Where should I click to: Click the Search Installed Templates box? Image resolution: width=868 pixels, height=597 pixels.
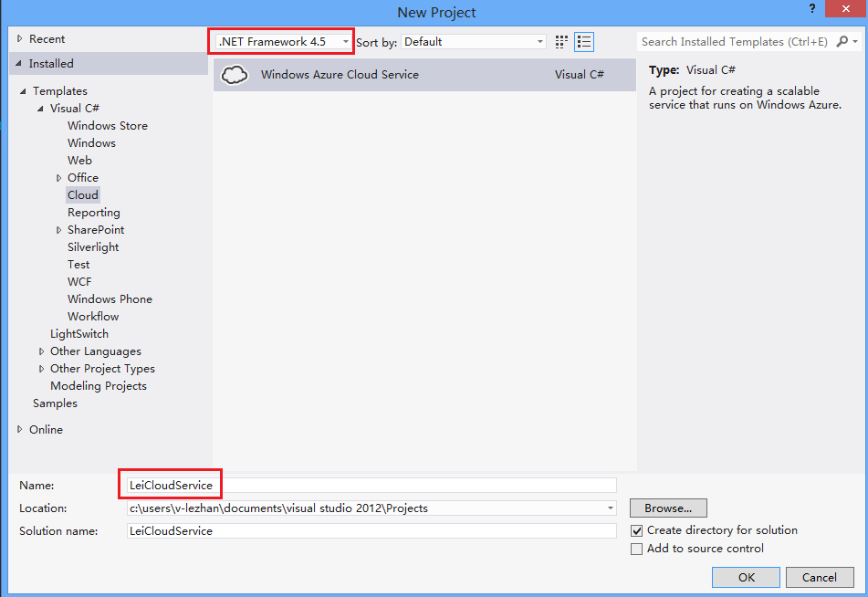coord(737,42)
